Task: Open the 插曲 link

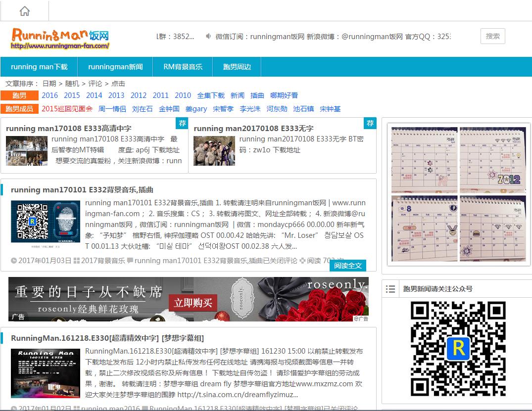Action: point(257,95)
